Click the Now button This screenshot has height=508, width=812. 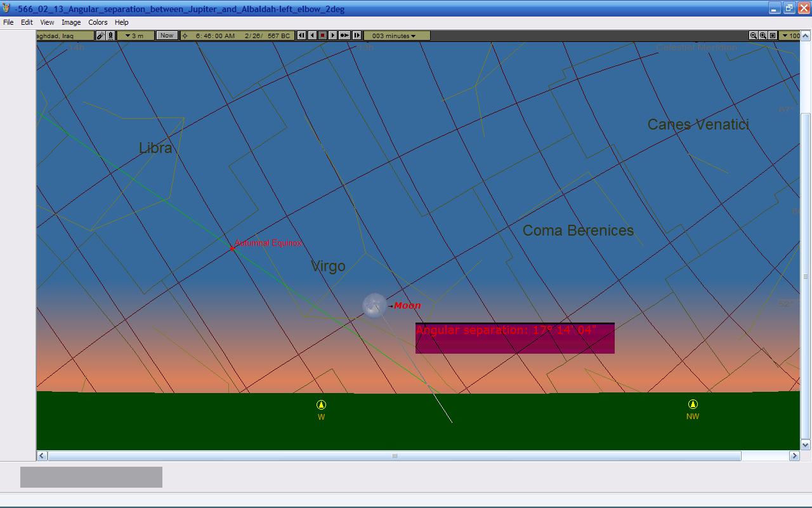tap(167, 36)
